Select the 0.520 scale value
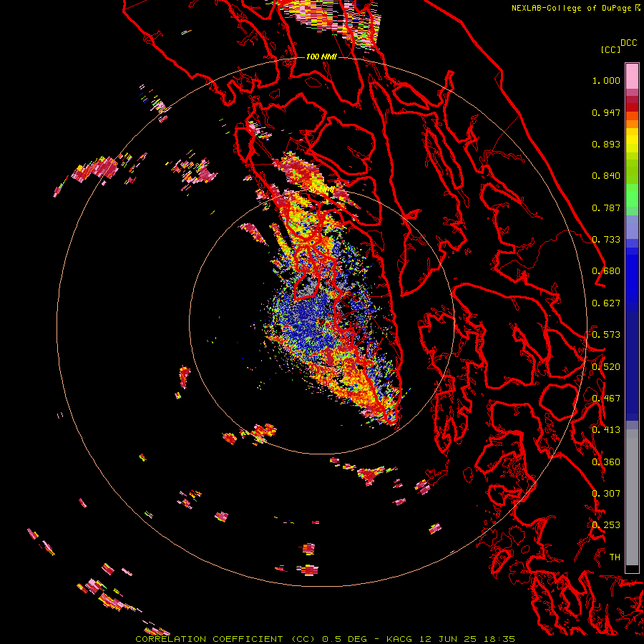 pyautogui.click(x=606, y=367)
